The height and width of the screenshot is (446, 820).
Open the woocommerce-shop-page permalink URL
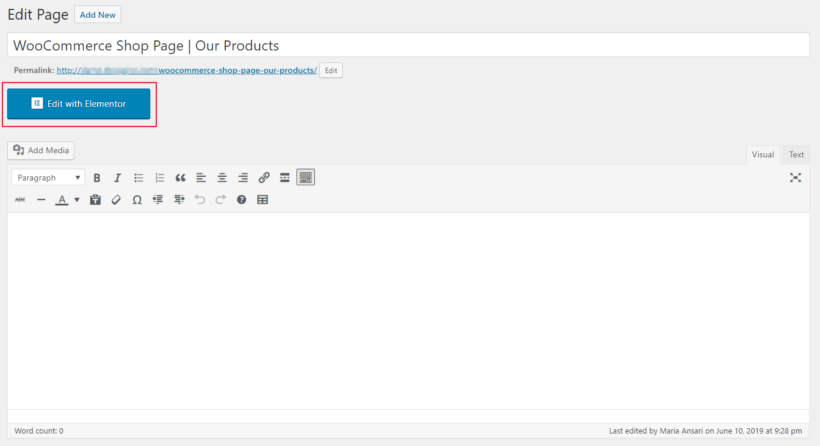[187, 70]
